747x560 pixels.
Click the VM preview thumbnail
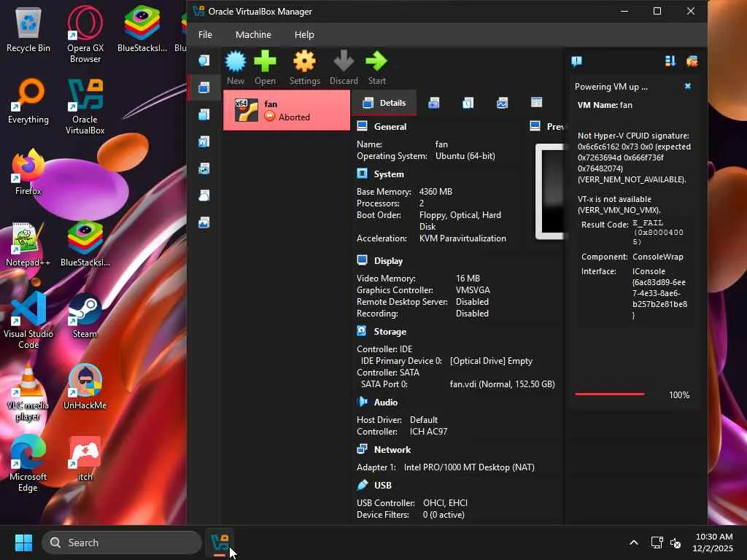tap(550, 192)
